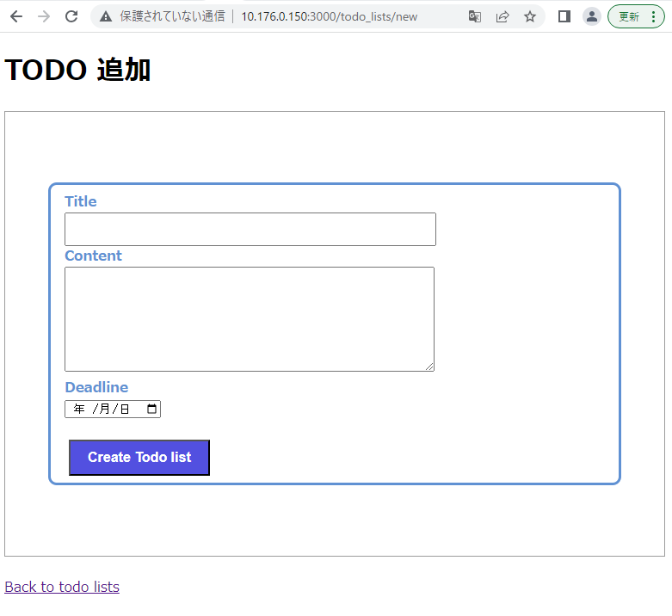Open the Deadline calendar picker
Image resolution: width=672 pixels, height=616 pixels.
tap(152, 410)
